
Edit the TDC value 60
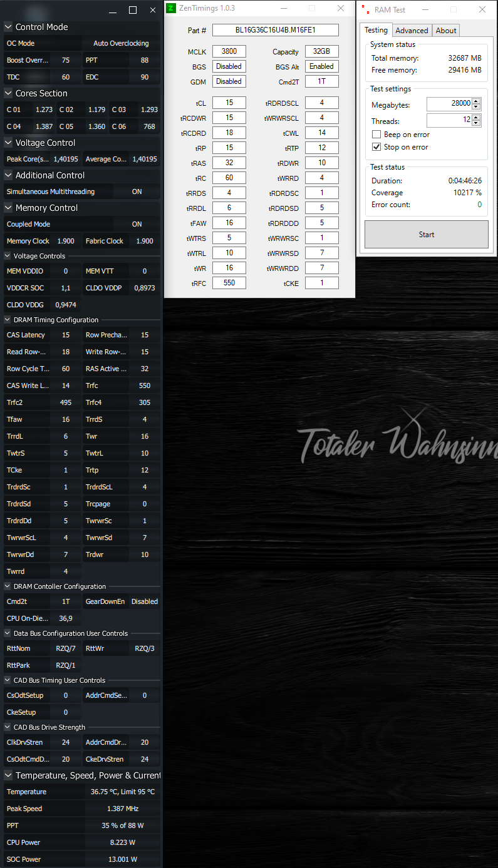(66, 77)
